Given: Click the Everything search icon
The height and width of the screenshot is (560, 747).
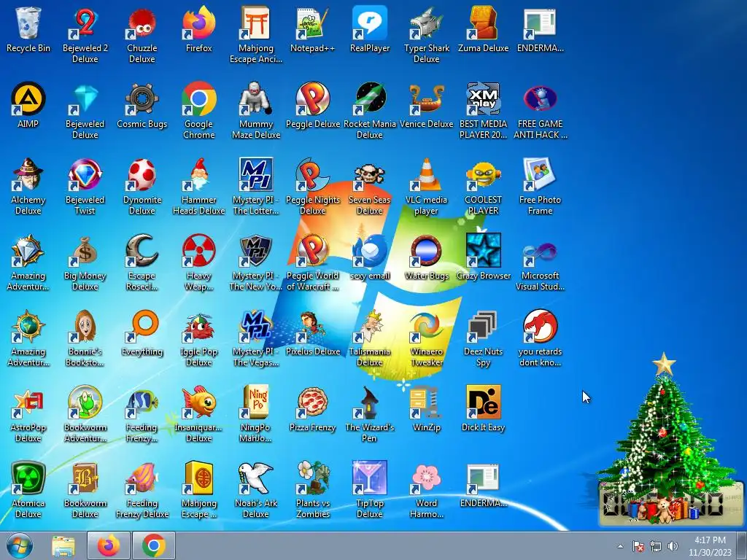Looking at the screenshot, I should pyautogui.click(x=142, y=326).
